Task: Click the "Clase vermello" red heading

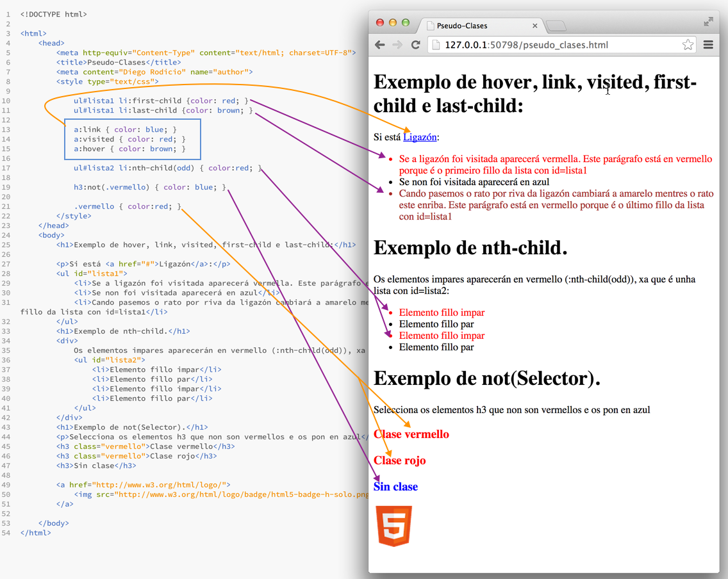Action: [x=411, y=434]
